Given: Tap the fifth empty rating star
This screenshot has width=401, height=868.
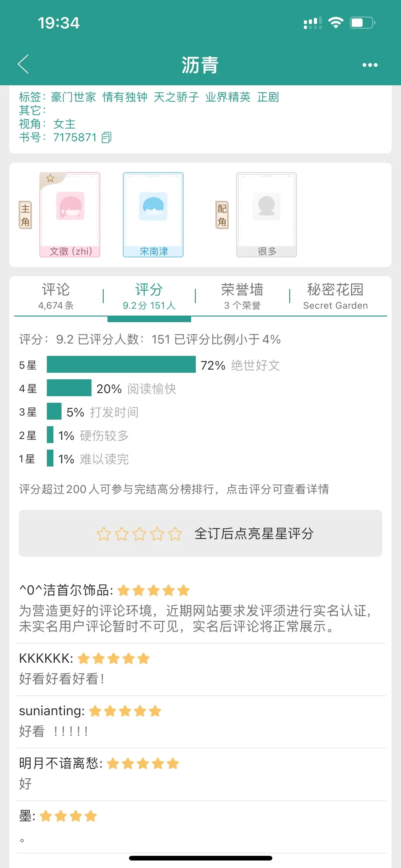Looking at the screenshot, I should [x=175, y=534].
